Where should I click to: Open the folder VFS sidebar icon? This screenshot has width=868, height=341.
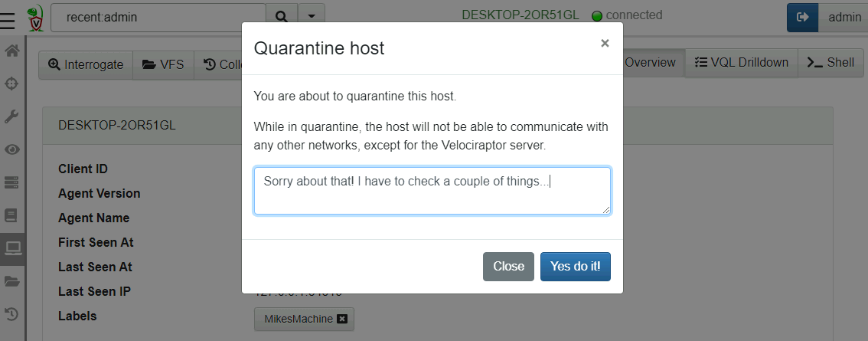tap(11, 282)
